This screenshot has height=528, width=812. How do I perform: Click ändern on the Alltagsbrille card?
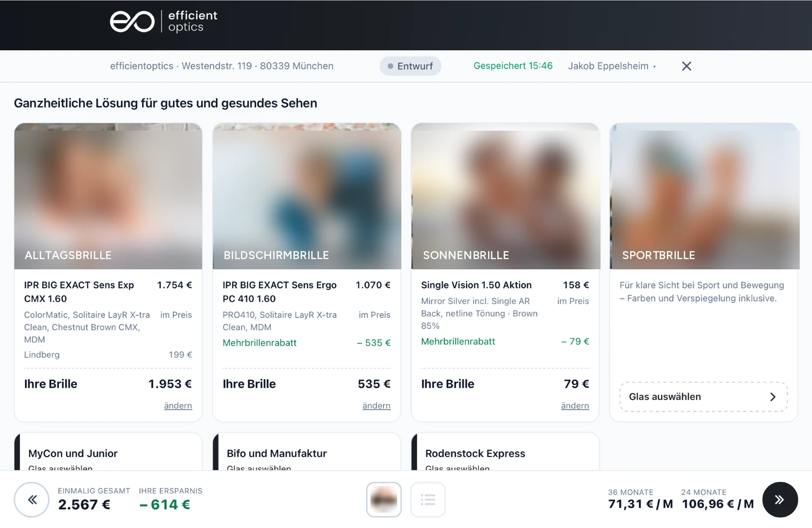click(x=178, y=406)
